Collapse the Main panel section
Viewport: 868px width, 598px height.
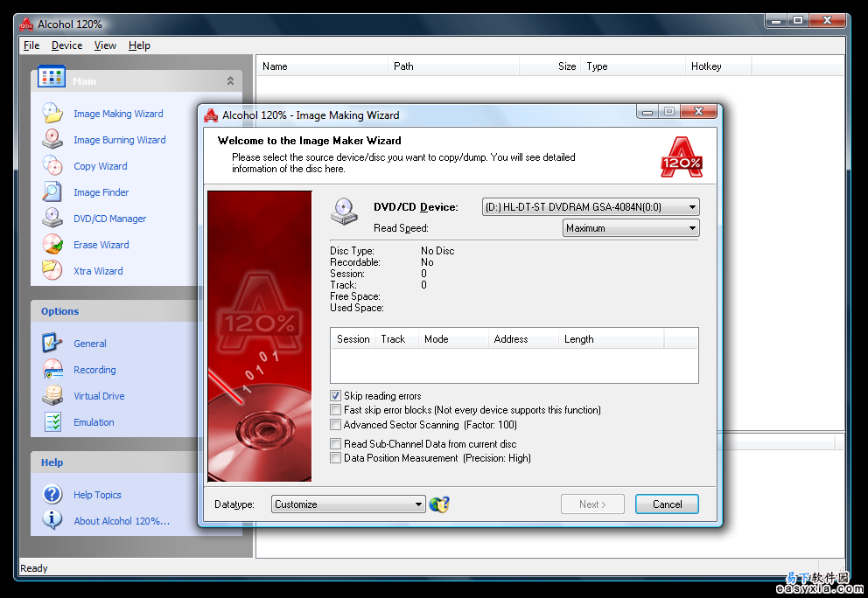tap(230, 81)
